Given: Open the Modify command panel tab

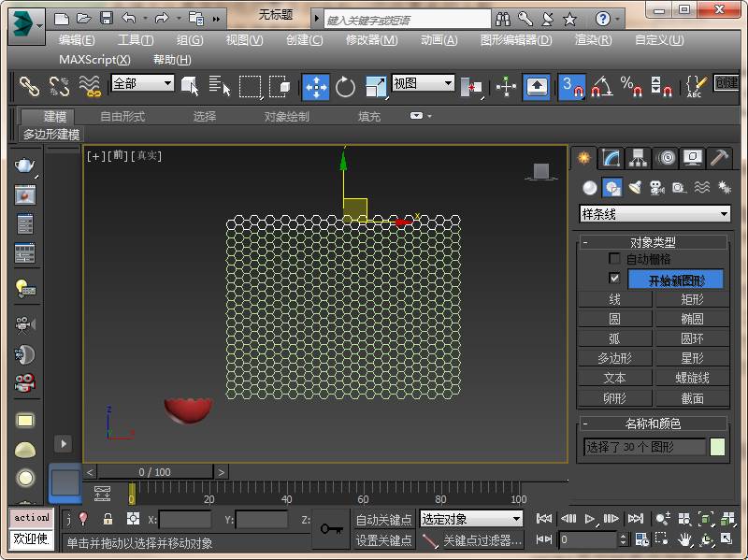Looking at the screenshot, I should 611,157.
